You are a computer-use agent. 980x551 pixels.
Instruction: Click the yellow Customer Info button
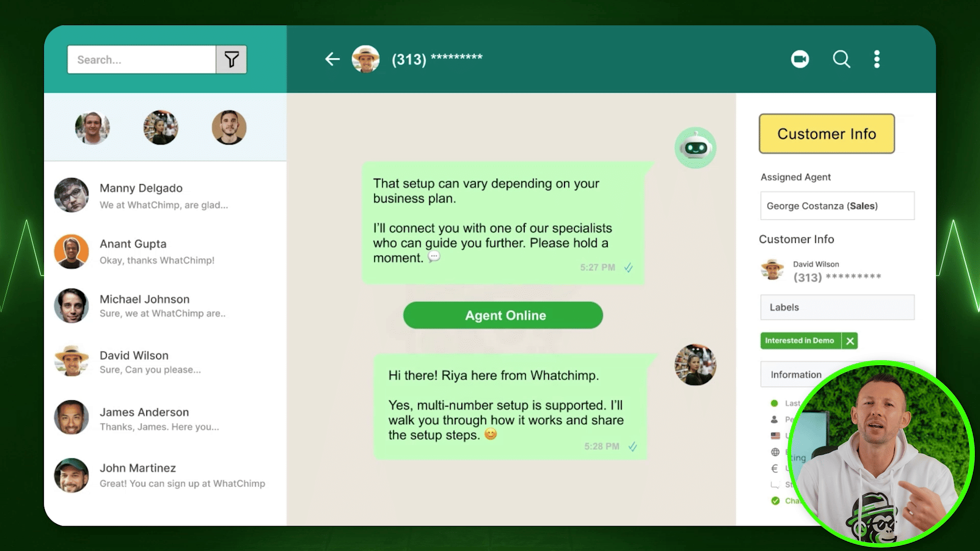click(826, 134)
